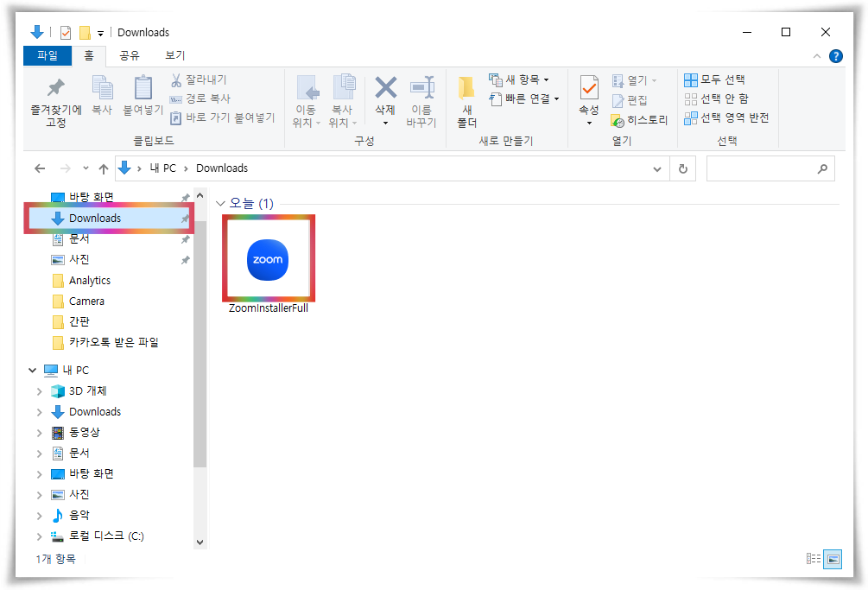Expand the address bar history dropdown
The height and width of the screenshot is (590, 868).
click(x=657, y=168)
